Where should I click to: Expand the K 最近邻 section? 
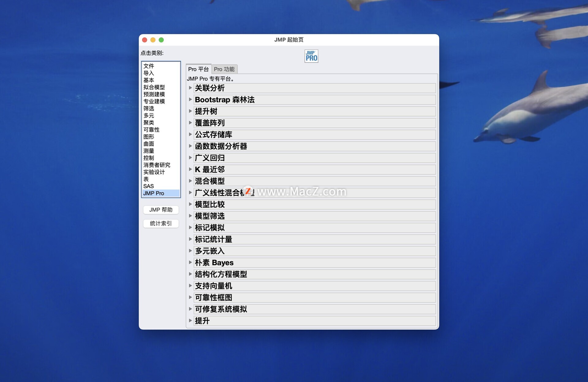pos(190,169)
